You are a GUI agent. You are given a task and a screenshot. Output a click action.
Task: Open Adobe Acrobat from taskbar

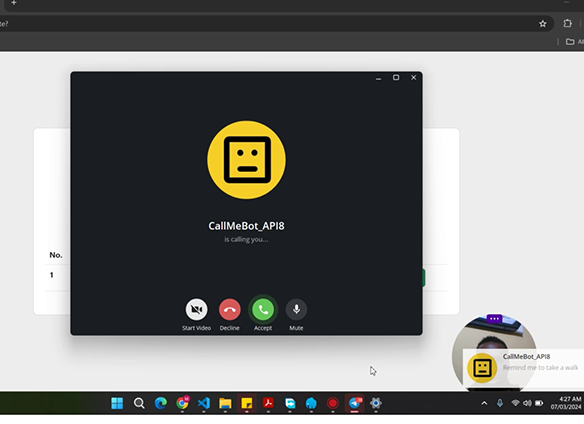(x=268, y=403)
